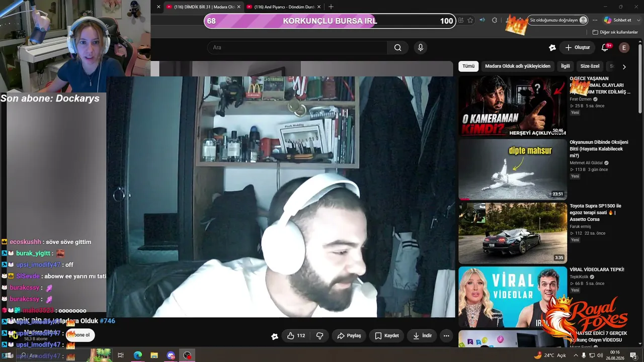Like the video with 112 likes
Screen dimensions: 644x362
click(296, 336)
